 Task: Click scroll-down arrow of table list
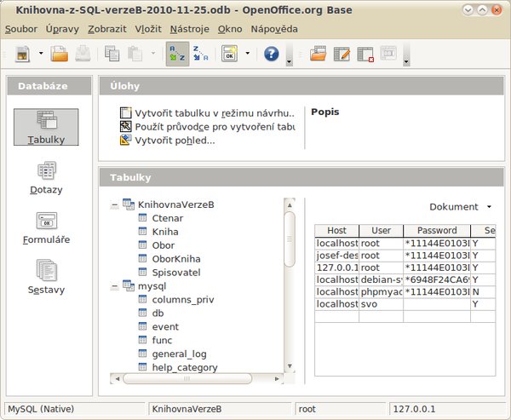[290, 366]
